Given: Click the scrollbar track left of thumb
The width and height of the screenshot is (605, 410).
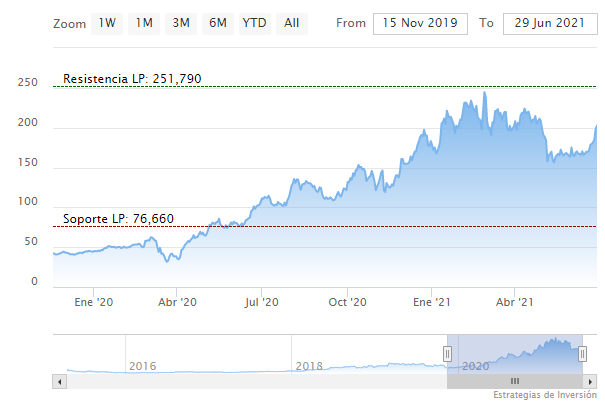Looking at the screenshot, I should [x=250, y=381].
